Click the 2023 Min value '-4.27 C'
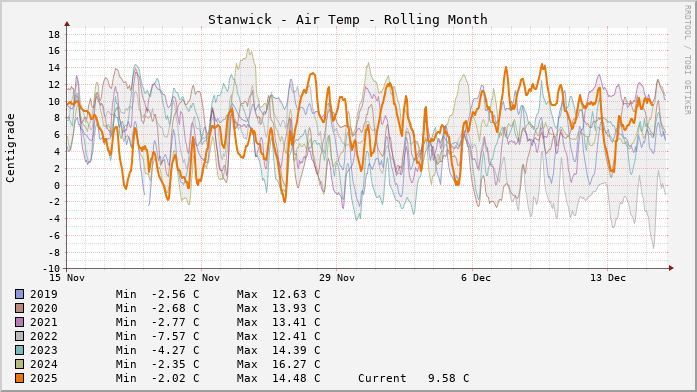Viewport: 697px width, 392px height. pyautogui.click(x=176, y=350)
